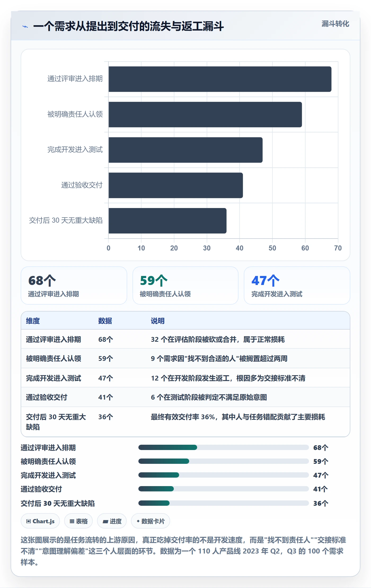Click note about 6 个在测试阶段被判定
This screenshot has width=371, height=588.
click(x=209, y=397)
